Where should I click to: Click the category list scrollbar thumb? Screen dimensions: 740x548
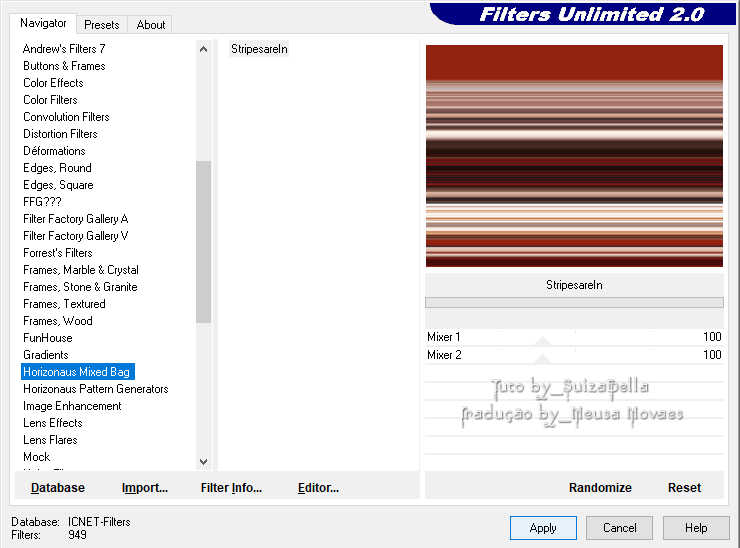[203, 242]
